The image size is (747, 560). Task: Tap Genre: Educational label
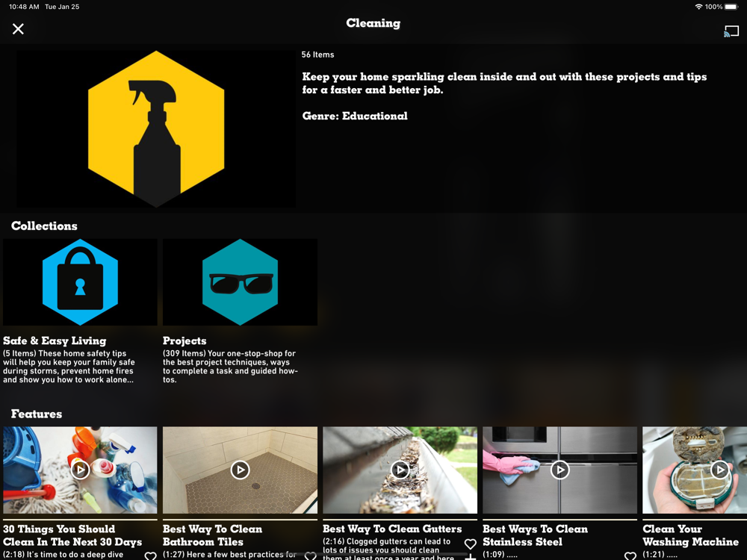[x=355, y=116]
